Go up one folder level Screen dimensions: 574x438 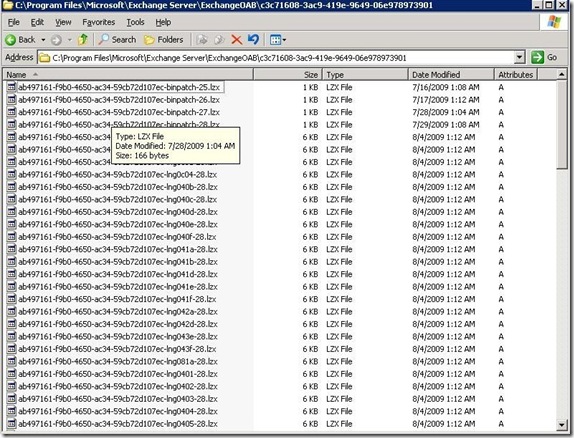click(83, 40)
